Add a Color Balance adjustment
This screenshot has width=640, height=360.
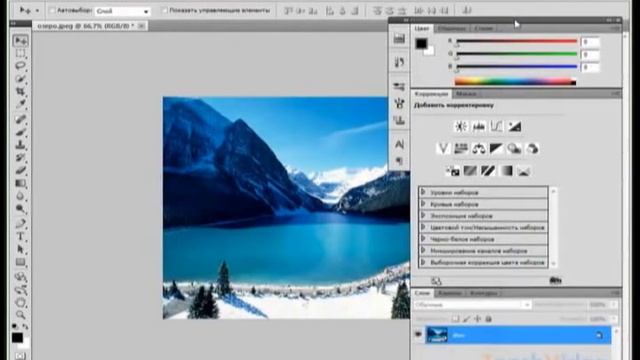pyautogui.click(x=479, y=149)
